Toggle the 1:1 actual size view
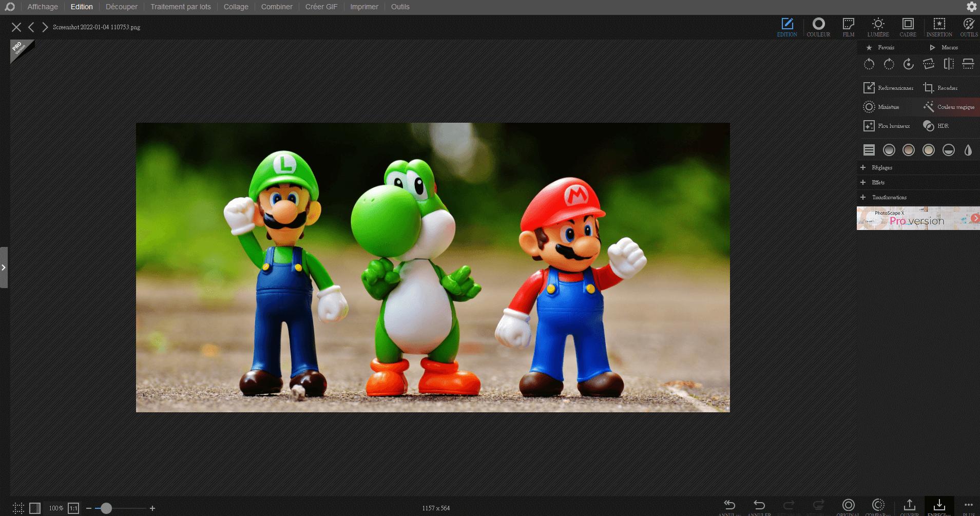980x516 pixels. click(x=73, y=508)
